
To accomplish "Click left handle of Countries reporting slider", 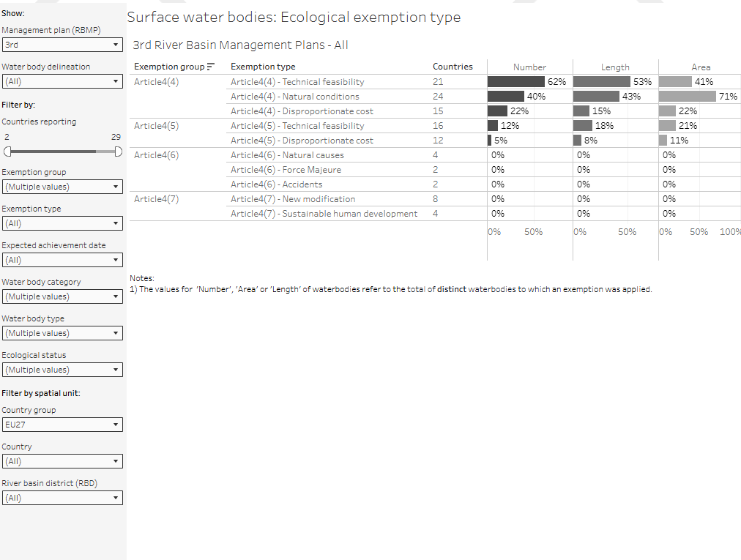I will [7, 152].
